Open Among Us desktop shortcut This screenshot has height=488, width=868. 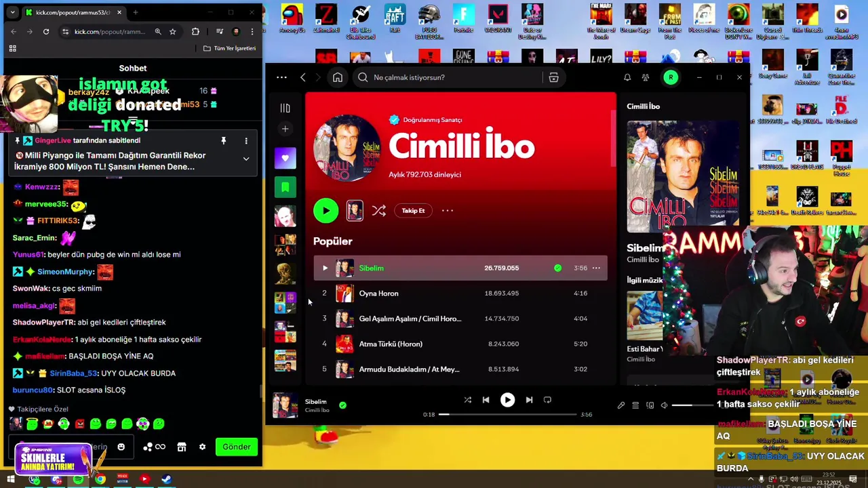pos(291,18)
